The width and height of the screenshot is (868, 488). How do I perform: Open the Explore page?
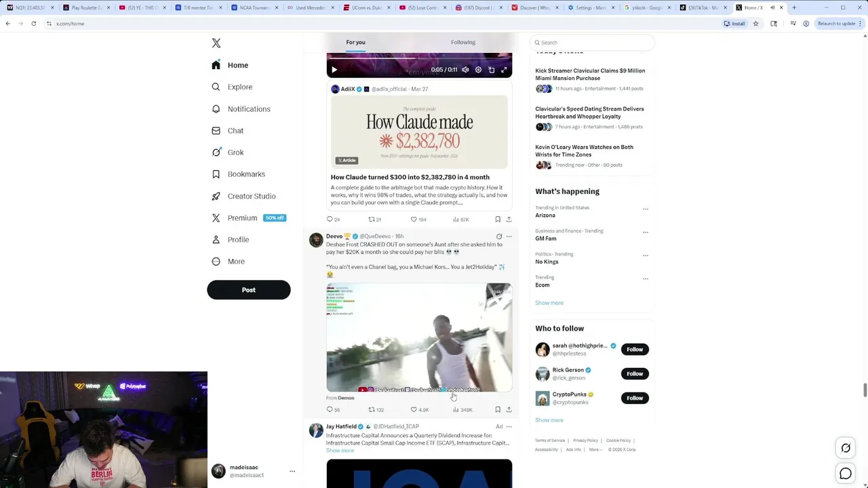click(x=231, y=87)
